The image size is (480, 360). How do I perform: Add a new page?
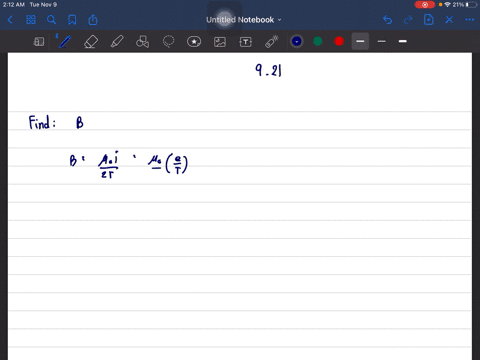click(429, 20)
